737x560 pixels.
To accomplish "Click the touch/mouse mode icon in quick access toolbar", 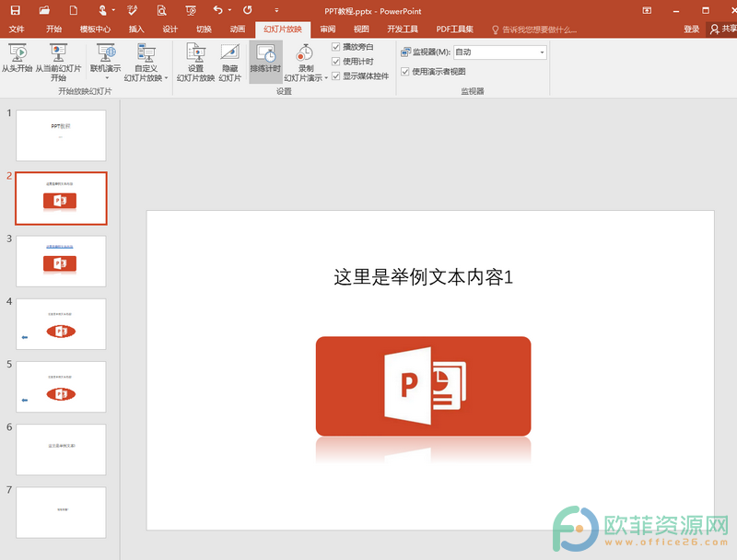I will click(102, 10).
